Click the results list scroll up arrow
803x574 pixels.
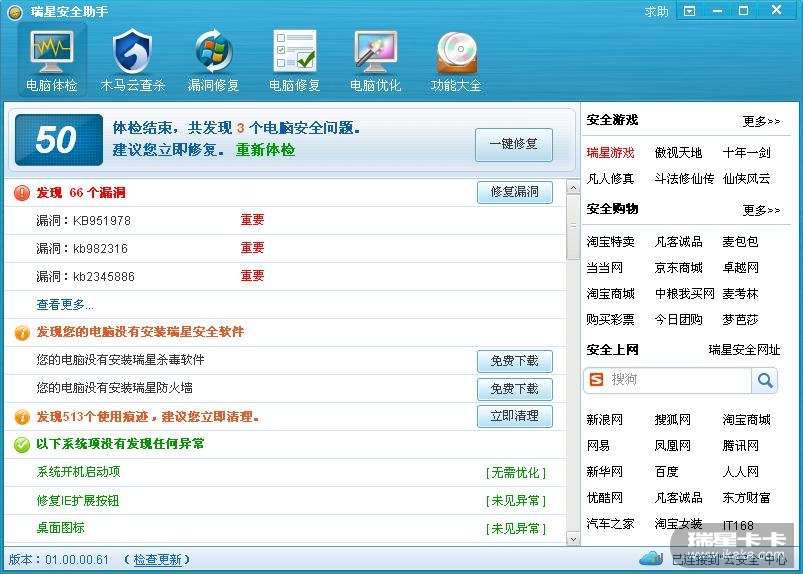(573, 187)
